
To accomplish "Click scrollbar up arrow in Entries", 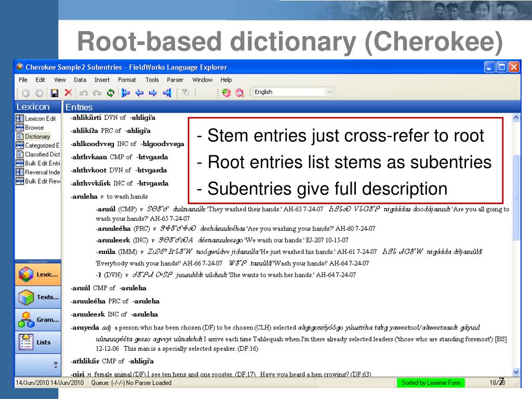I will point(516,118).
